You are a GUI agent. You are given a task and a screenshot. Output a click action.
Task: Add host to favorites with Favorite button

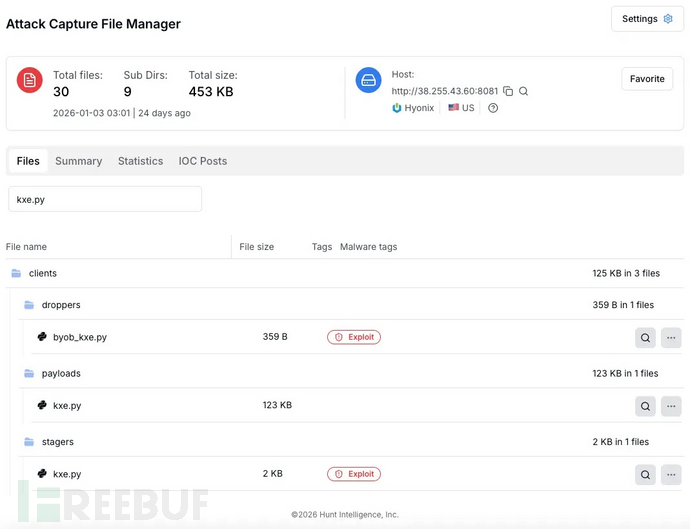[646, 79]
